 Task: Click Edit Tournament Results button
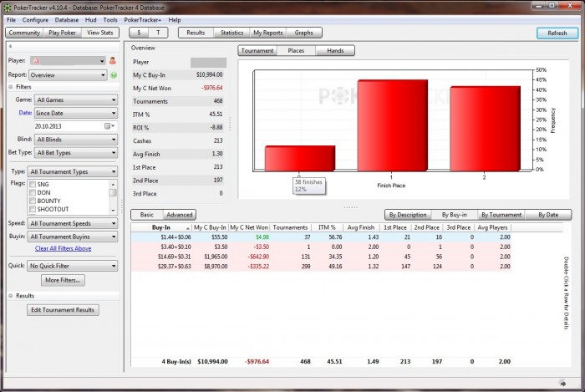pos(63,310)
